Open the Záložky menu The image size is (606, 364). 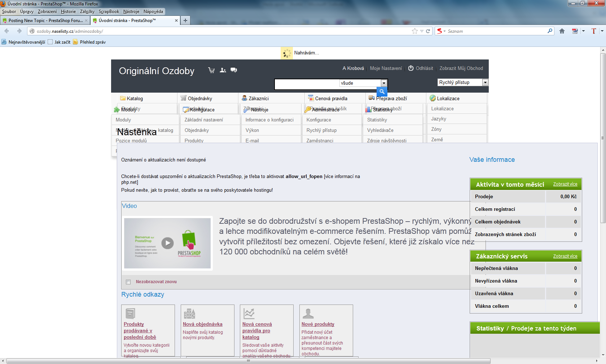coord(87,12)
